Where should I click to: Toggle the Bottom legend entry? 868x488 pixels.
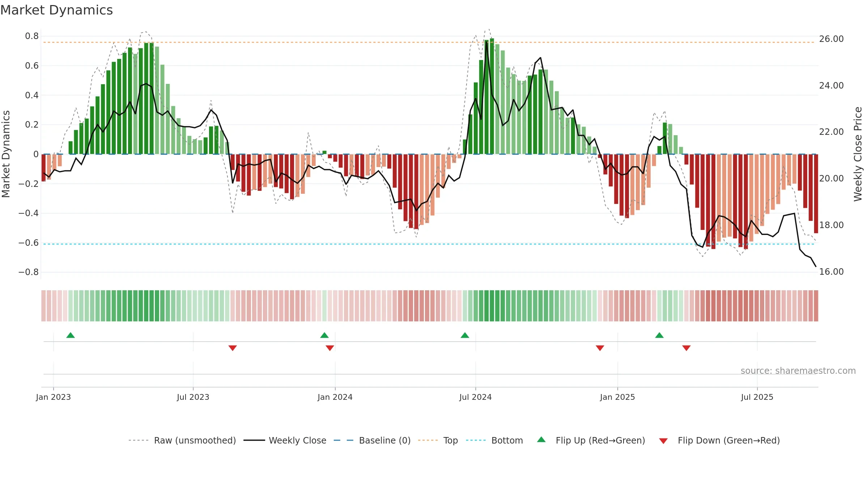point(494,440)
